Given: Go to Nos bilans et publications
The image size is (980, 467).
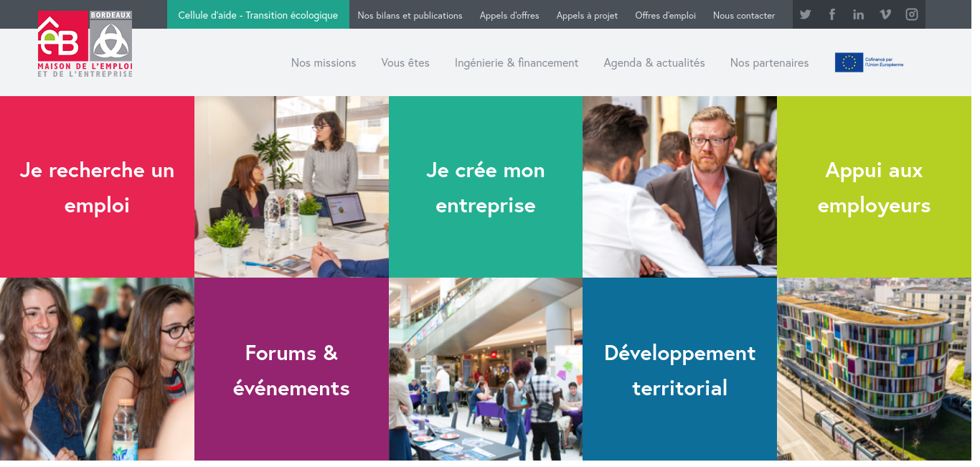Looking at the screenshot, I should point(410,15).
